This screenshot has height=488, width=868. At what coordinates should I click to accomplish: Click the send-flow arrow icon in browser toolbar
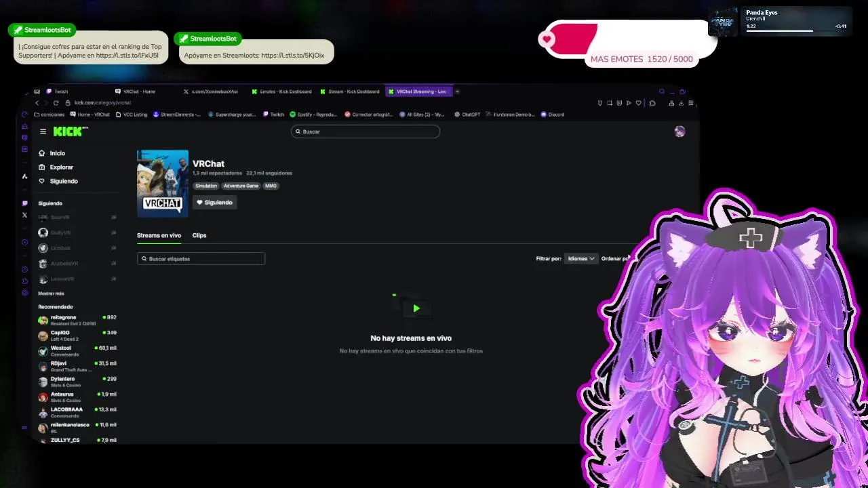coord(629,103)
